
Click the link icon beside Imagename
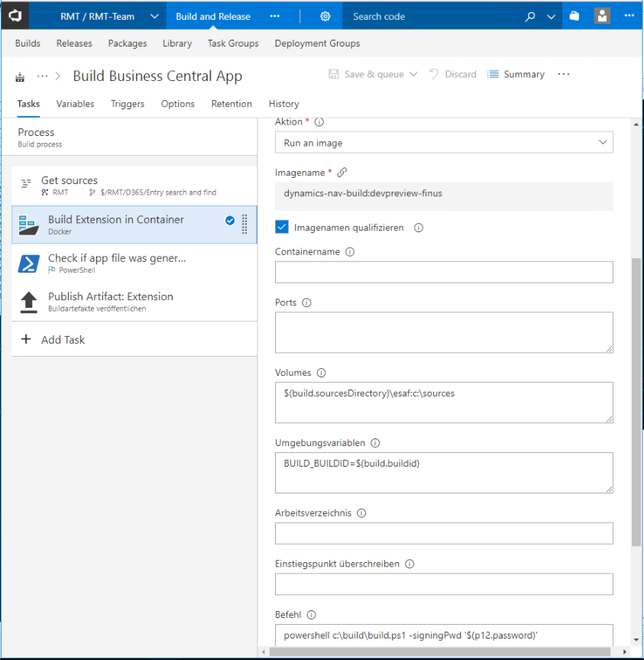[x=342, y=173]
